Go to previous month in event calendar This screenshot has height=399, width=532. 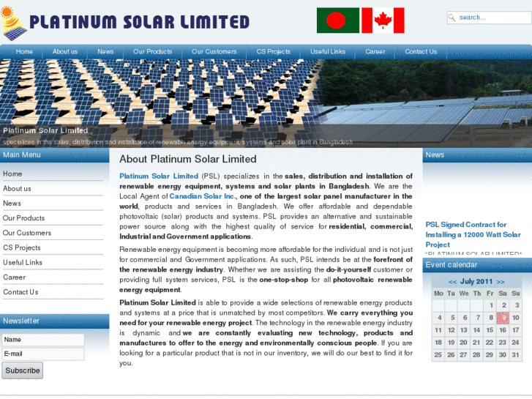[452, 282]
